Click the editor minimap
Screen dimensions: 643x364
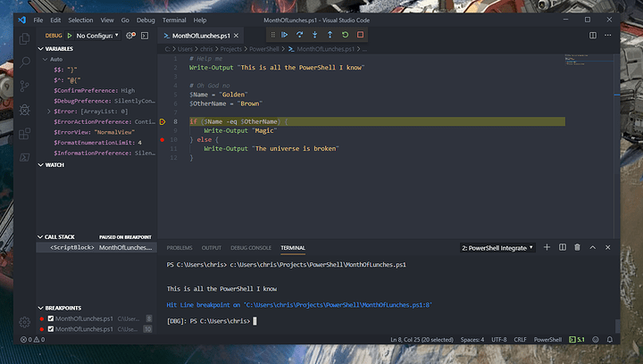589,60
